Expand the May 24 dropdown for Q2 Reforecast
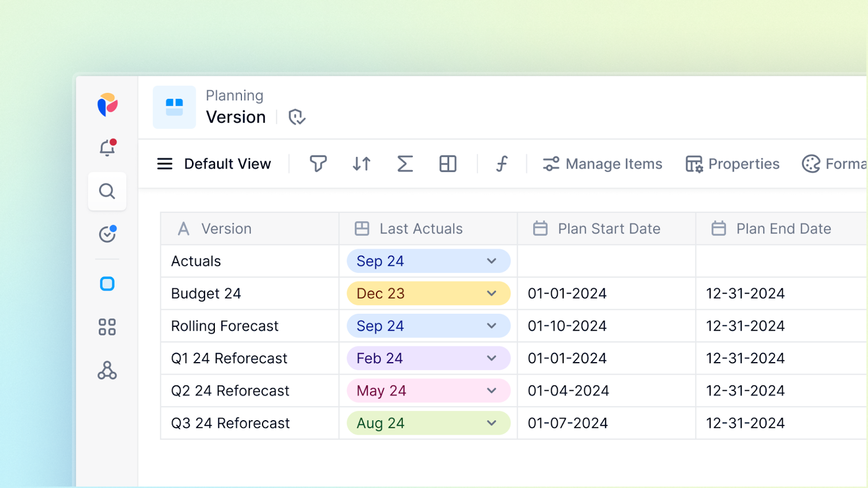The image size is (868, 488). 492,391
